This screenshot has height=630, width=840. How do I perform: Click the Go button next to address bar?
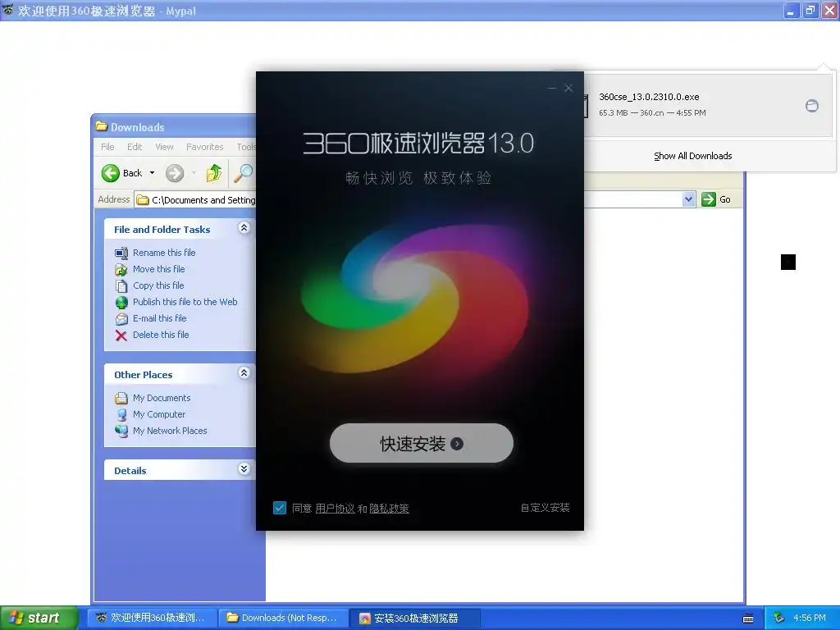[x=716, y=199]
